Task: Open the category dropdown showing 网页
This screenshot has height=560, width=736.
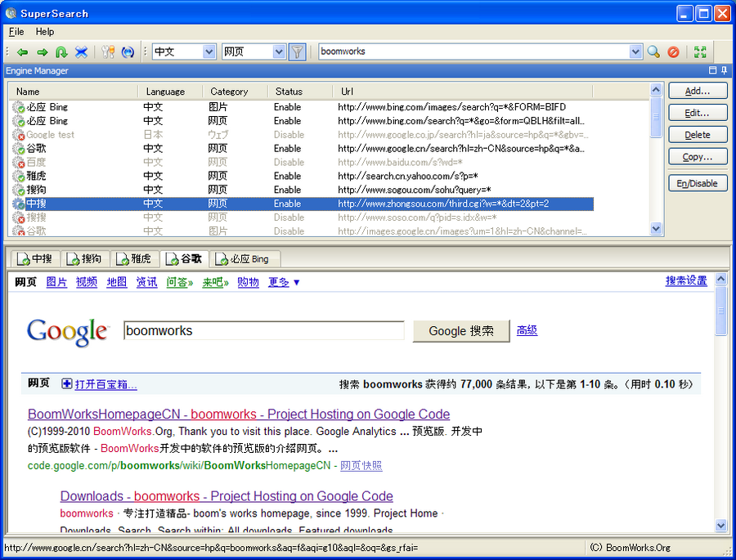Action: coord(279,52)
